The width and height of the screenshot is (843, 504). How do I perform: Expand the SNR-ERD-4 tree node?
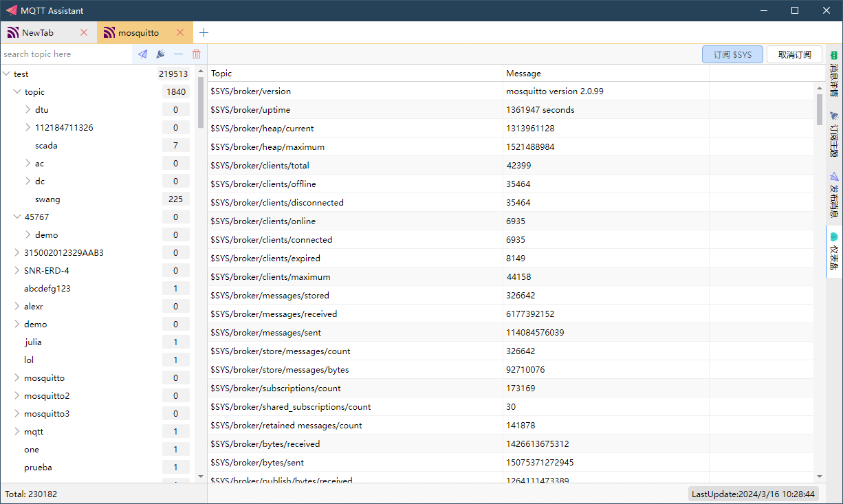tap(17, 271)
